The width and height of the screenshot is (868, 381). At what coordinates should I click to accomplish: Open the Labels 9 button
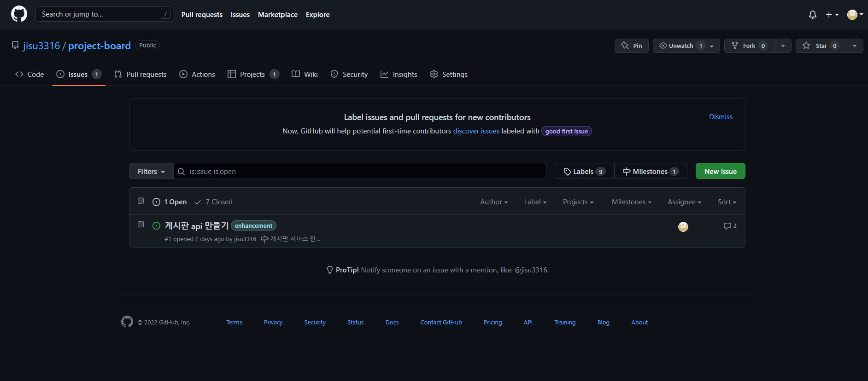[x=585, y=171]
